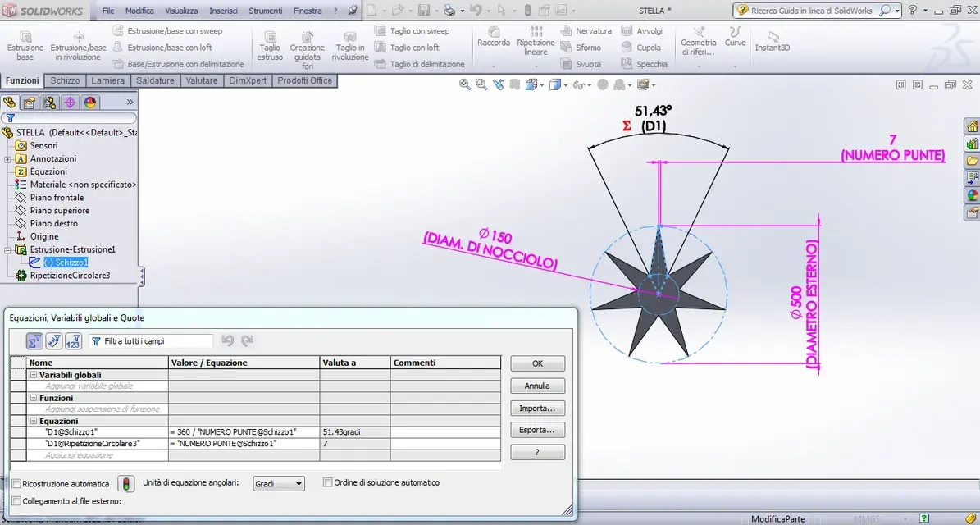Screen dimensions: 980x525
Task: Select Dimension view filter icon
Action: click(x=54, y=340)
